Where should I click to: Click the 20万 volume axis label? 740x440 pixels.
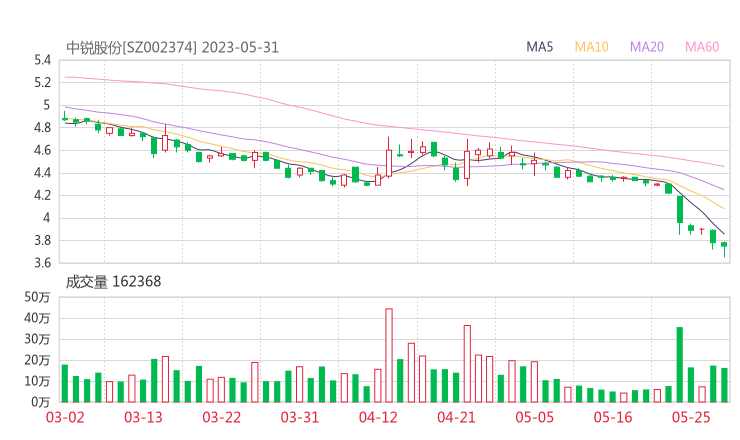pos(37,360)
